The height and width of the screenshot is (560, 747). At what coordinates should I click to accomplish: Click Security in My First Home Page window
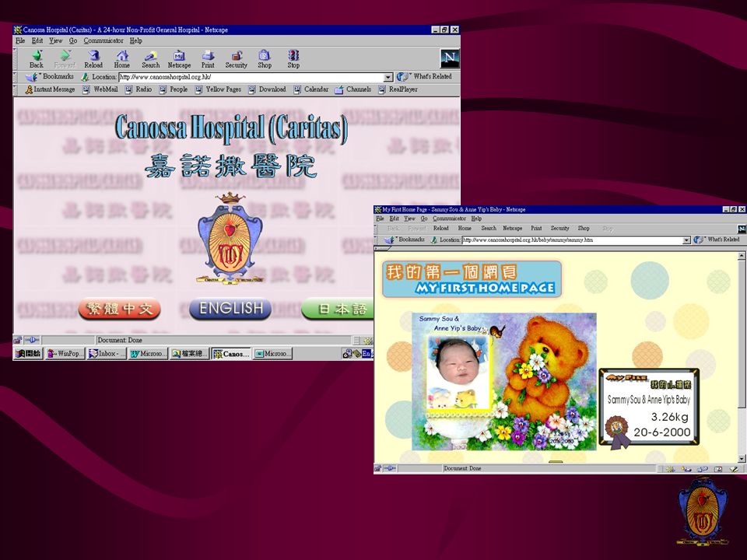pyautogui.click(x=559, y=229)
